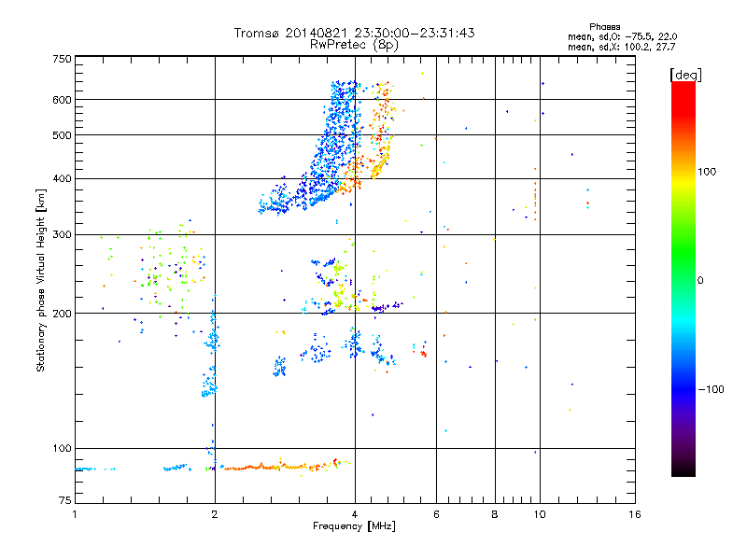Click the "200" height axis tick label
The width and height of the screenshot is (747, 560).
[x=62, y=314]
